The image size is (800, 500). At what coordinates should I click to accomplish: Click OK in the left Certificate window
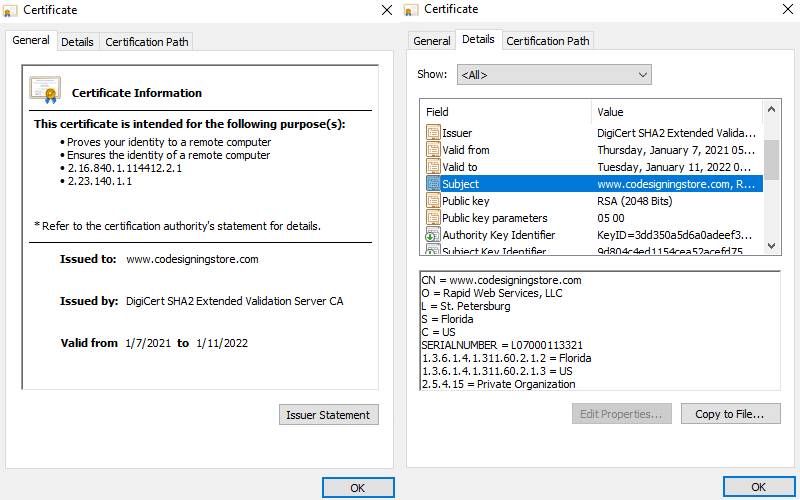tap(358, 488)
